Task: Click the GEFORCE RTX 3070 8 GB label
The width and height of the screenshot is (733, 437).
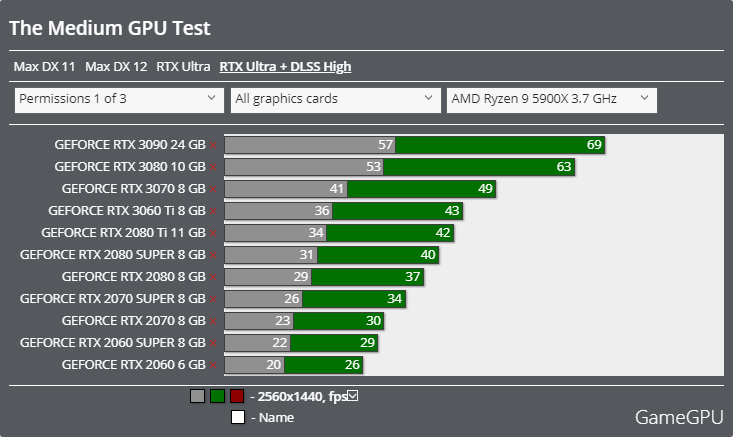Action: point(134,189)
